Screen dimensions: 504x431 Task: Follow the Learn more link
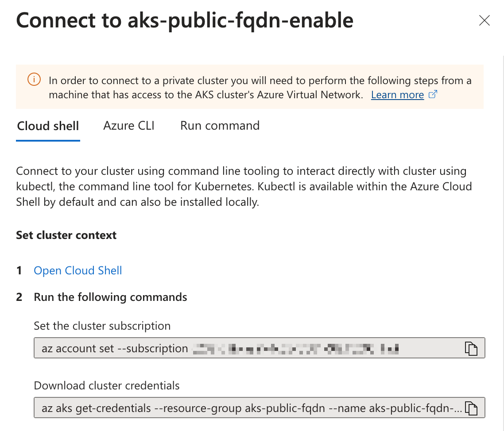[397, 95]
